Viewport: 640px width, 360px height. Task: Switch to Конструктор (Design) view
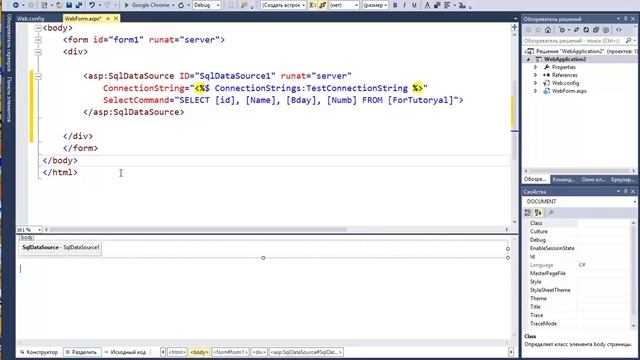point(40,352)
